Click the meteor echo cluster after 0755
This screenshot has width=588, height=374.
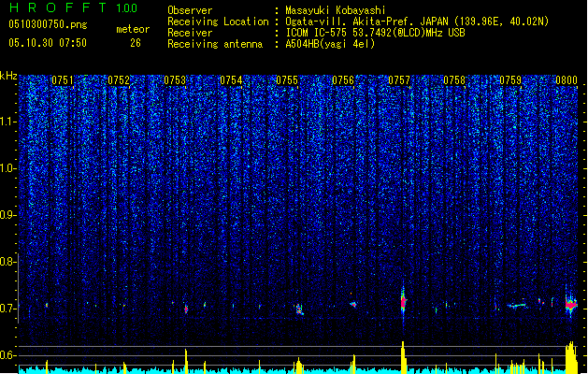click(x=299, y=309)
